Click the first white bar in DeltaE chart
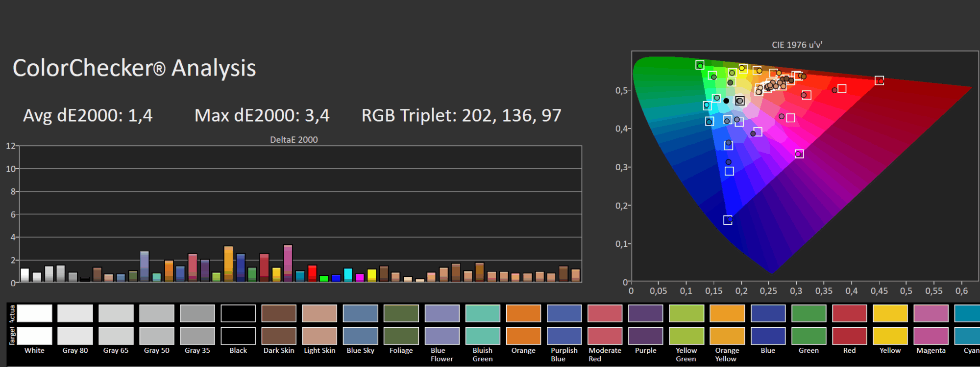 [x=24, y=275]
